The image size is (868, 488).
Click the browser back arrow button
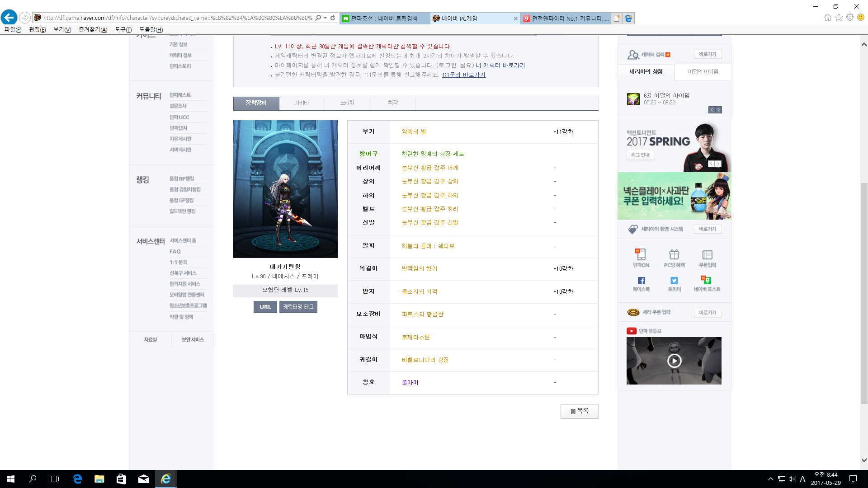coord(9,18)
